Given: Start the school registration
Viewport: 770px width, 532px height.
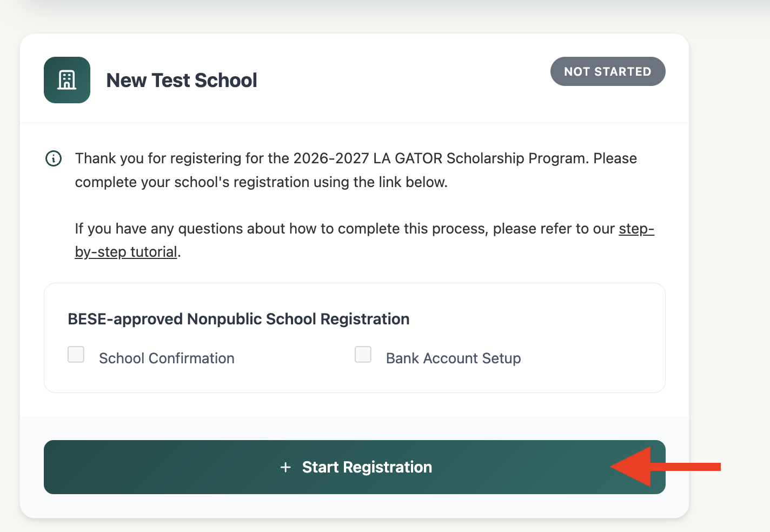Looking at the screenshot, I should (x=355, y=467).
